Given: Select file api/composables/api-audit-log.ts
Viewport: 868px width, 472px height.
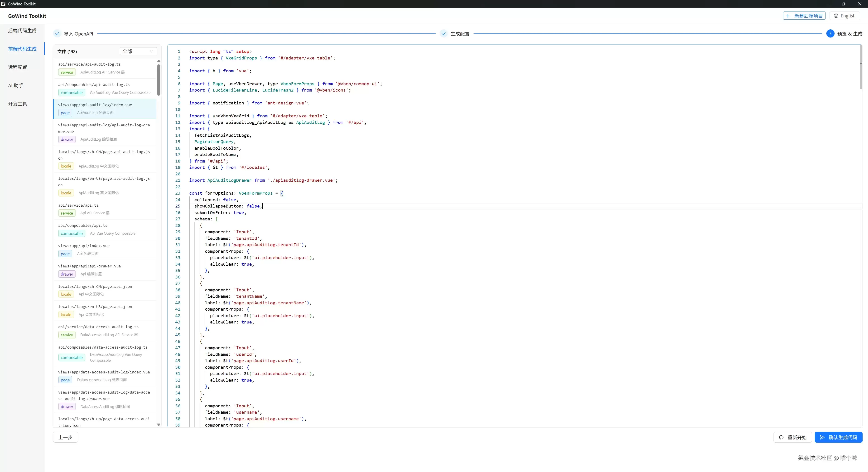Looking at the screenshot, I should click(x=105, y=89).
